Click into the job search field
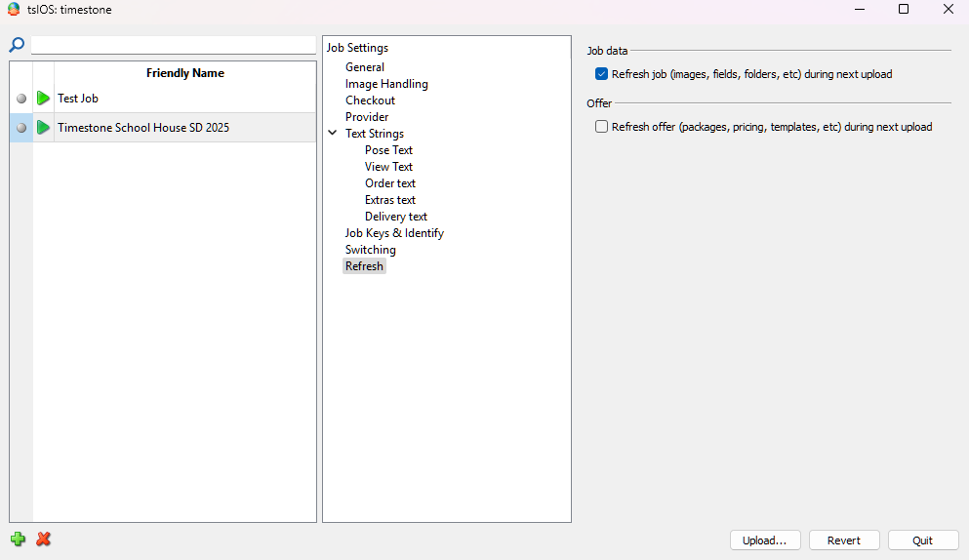The image size is (969, 560). tap(174, 45)
